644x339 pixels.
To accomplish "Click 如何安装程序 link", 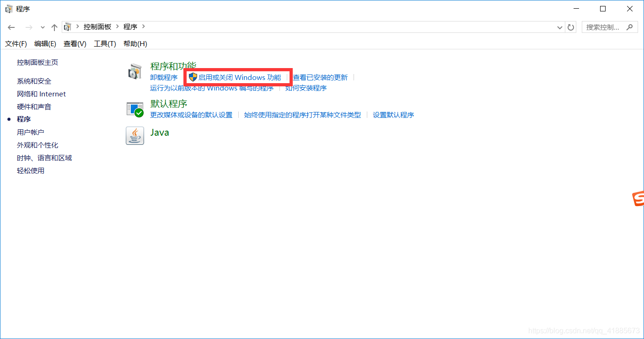I will (x=306, y=88).
